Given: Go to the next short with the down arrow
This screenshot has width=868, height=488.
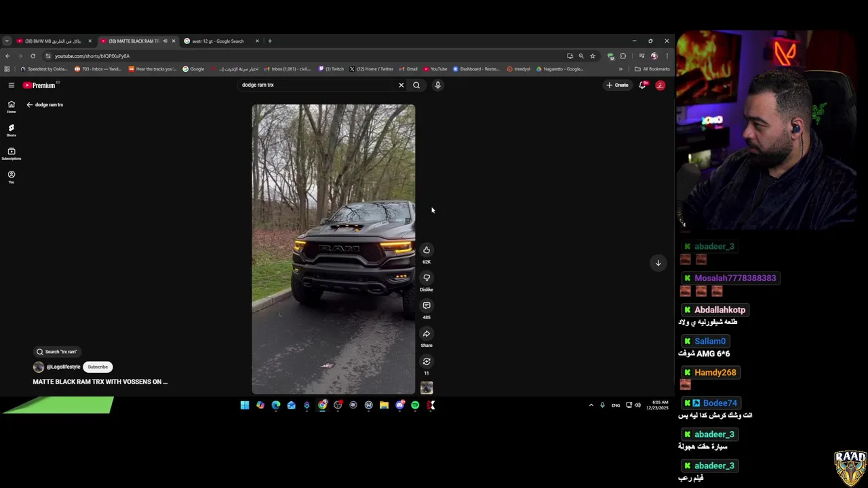Looking at the screenshot, I should coord(658,263).
